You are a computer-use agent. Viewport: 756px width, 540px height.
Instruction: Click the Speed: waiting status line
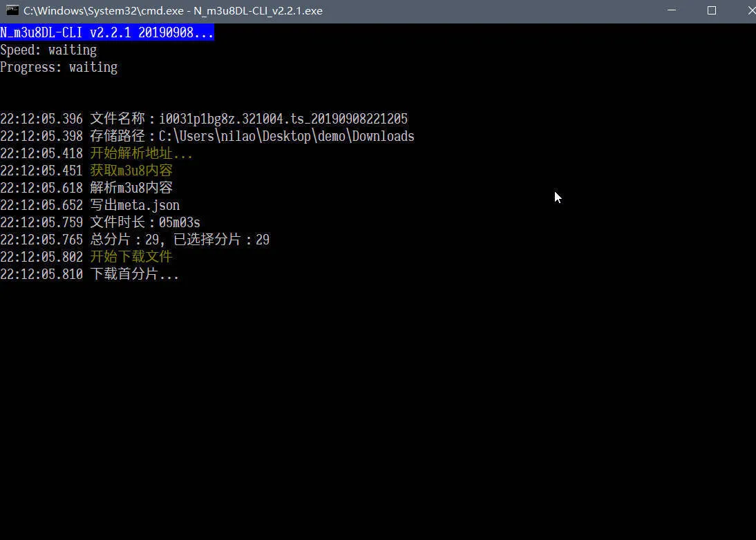pos(48,50)
